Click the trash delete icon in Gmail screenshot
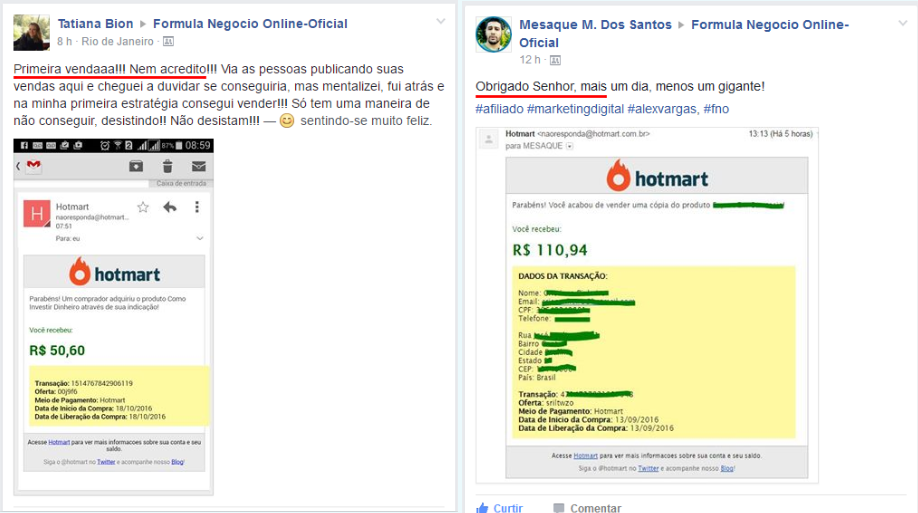The image size is (918, 513). click(x=167, y=166)
